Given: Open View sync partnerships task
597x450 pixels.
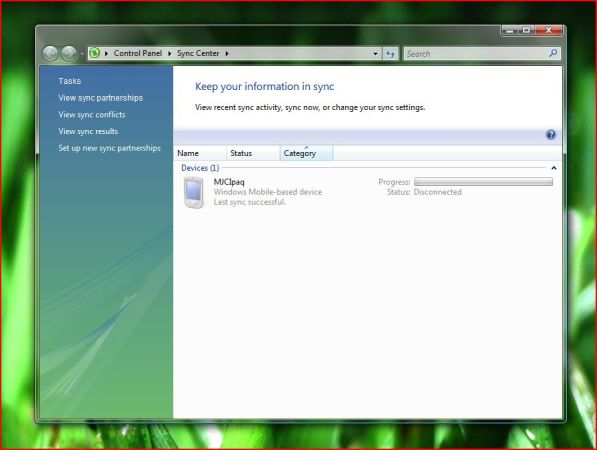Looking at the screenshot, I should pos(101,98).
